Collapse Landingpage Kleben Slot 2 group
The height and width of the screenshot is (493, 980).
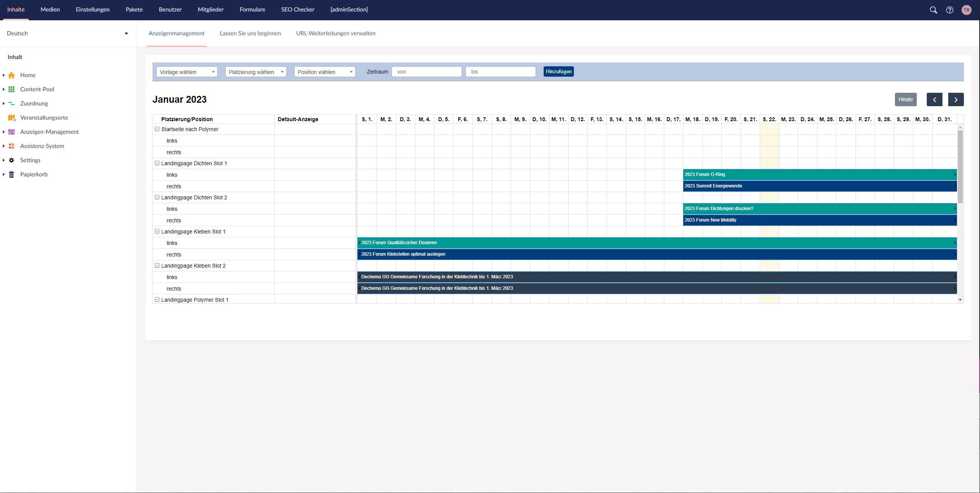point(157,266)
